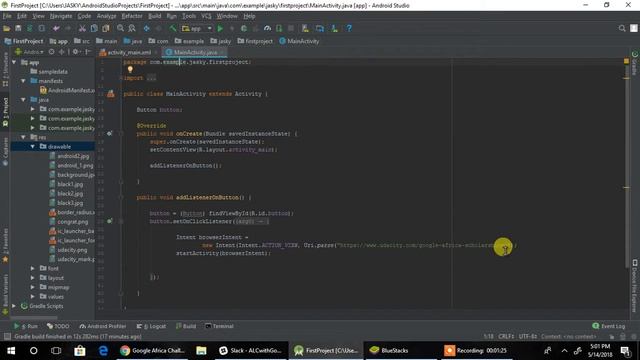Toggle the Gradle side tool window tab
Screen dimensions: 640x360
click(634, 63)
